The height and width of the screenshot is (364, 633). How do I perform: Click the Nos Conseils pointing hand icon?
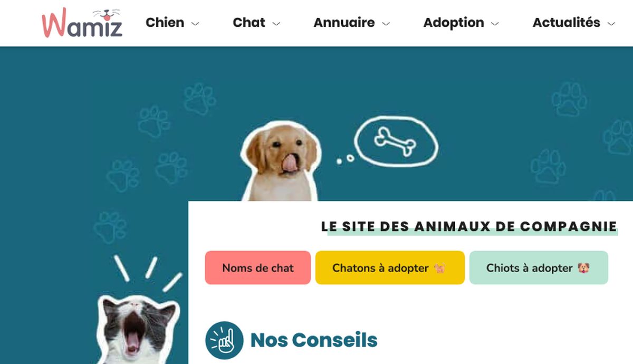pyautogui.click(x=224, y=341)
